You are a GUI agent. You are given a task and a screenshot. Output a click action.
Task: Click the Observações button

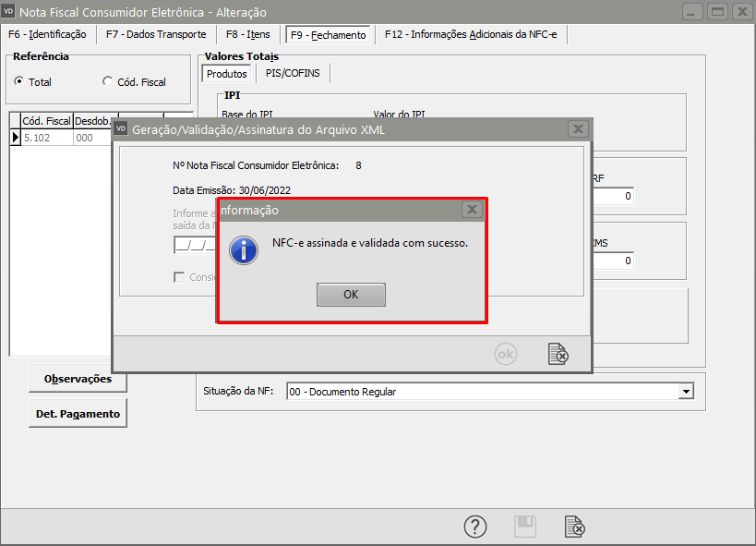click(x=78, y=379)
